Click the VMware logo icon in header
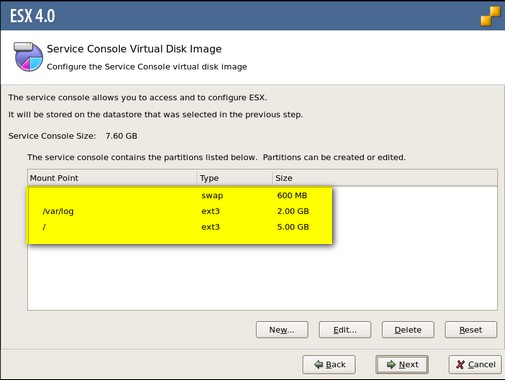This screenshot has width=505, height=380. 490,16
